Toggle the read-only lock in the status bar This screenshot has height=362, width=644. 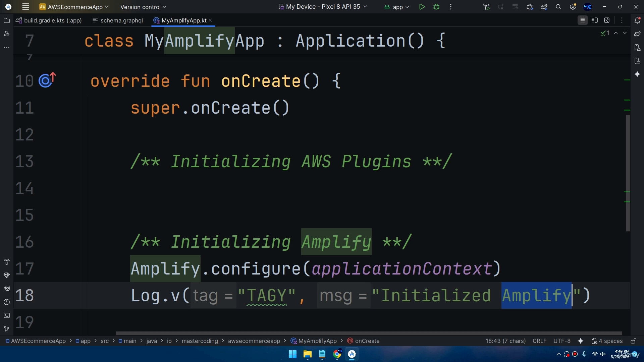pos(633,341)
